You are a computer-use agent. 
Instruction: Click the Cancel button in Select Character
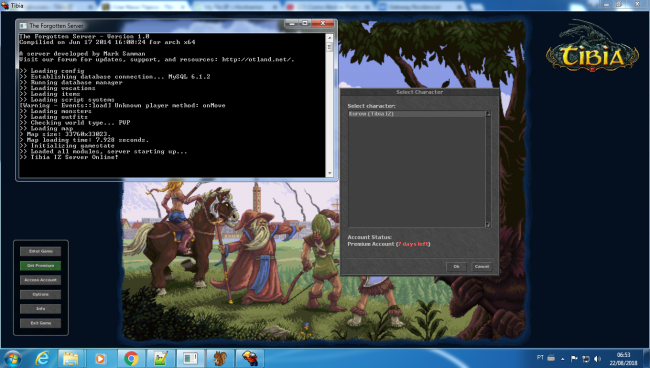[x=482, y=266]
